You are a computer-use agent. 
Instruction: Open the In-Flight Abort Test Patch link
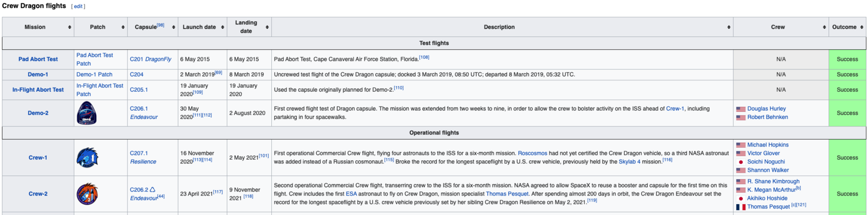(100, 90)
